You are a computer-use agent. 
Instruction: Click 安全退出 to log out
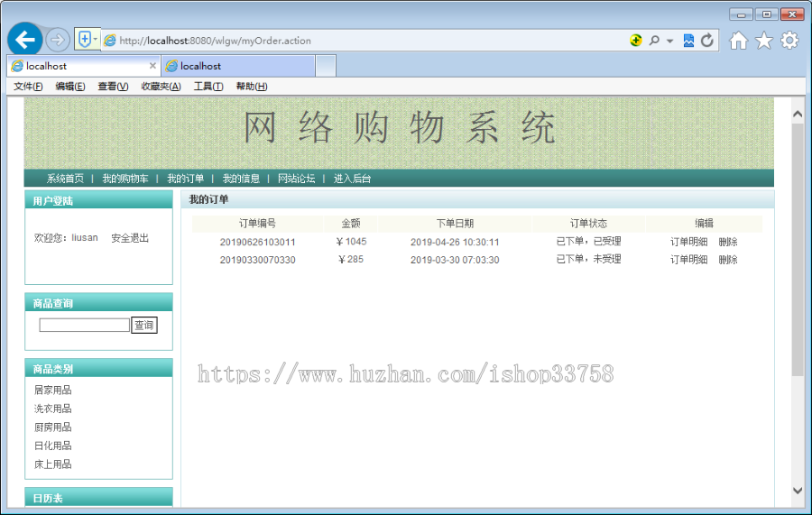coord(130,238)
